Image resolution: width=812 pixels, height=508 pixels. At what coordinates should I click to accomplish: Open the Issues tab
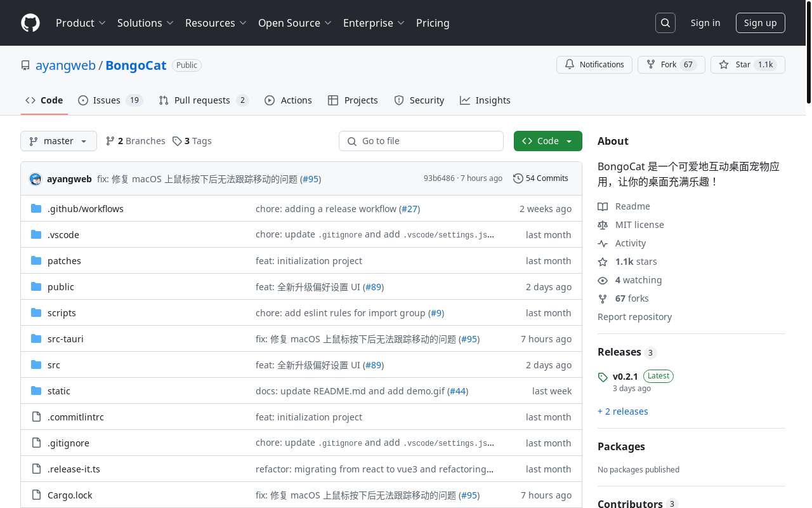tap(107, 100)
